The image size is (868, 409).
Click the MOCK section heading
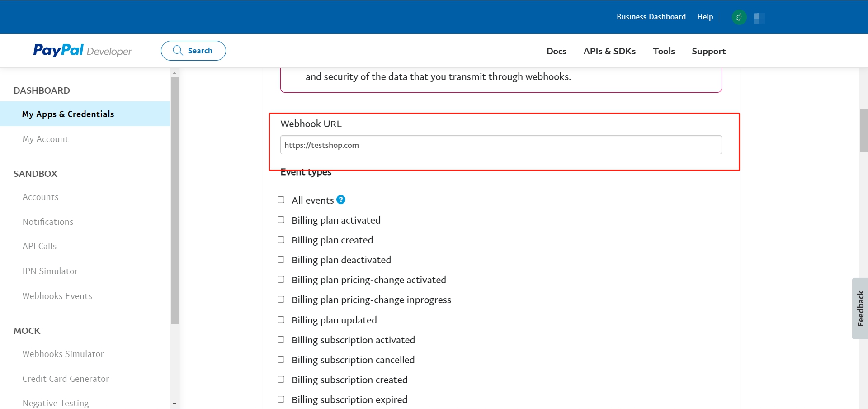tap(27, 331)
